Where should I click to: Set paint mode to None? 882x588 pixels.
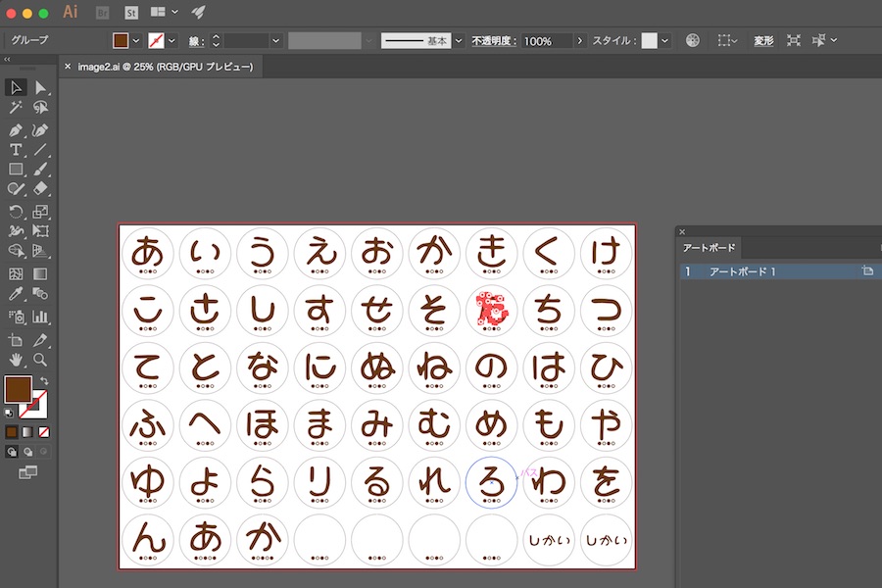(x=44, y=431)
